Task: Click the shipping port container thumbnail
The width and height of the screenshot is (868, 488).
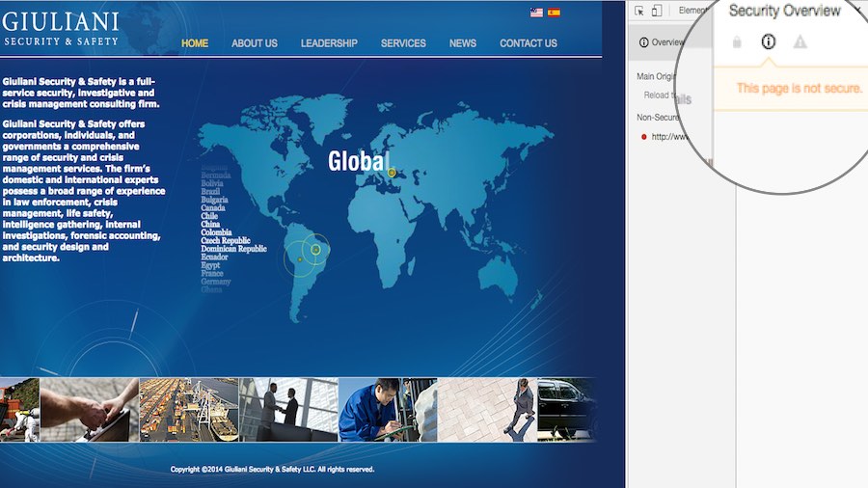Action: [189, 410]
